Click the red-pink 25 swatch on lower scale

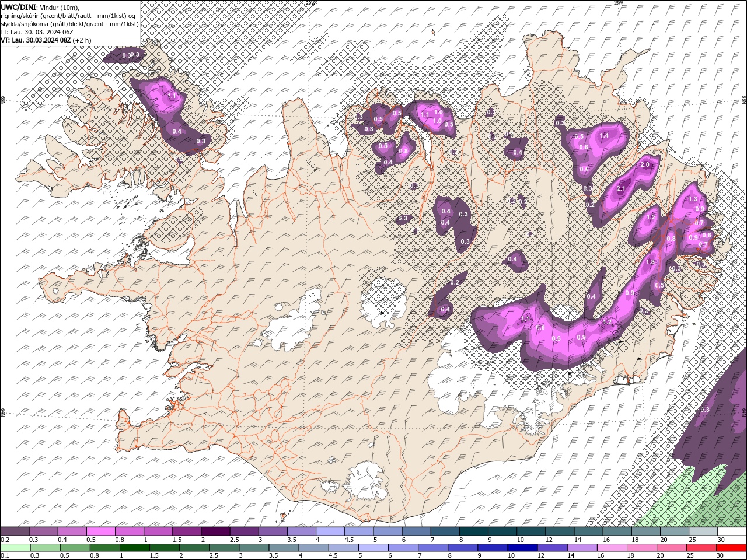pyautogui.click(x=702, y=548)
